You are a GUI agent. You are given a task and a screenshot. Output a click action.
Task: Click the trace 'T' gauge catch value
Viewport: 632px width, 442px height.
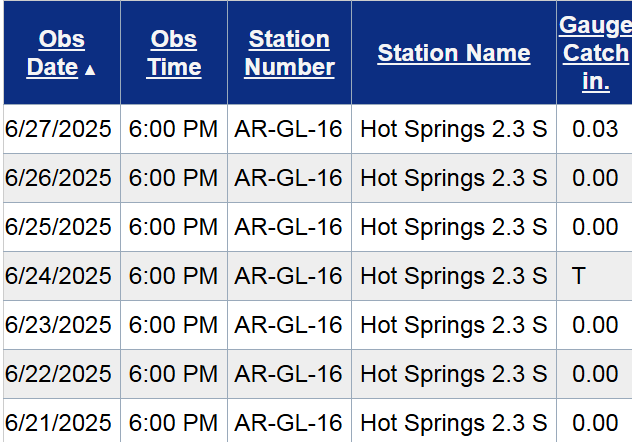coord(579,276)
